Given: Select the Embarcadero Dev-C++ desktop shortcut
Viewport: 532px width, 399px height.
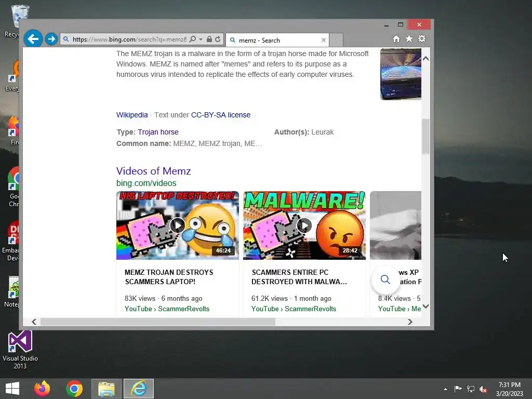Looking at the screenshot, I should coord(10,242).
